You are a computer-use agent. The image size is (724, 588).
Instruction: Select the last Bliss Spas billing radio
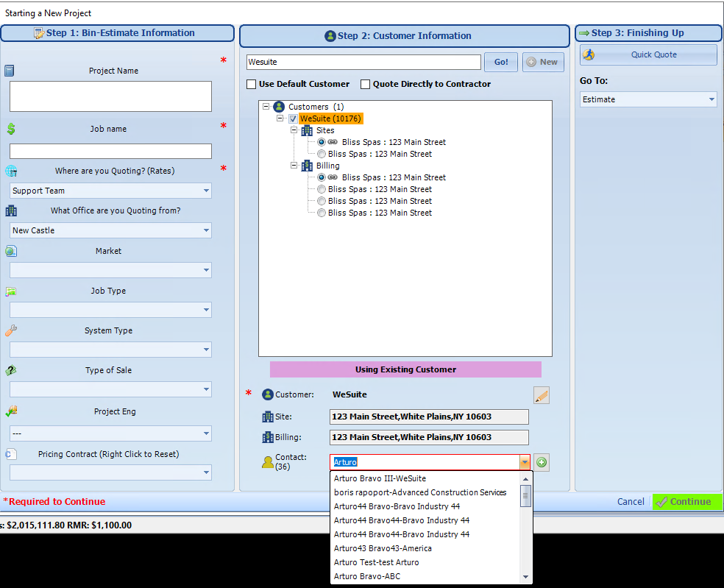tap(322, 213)
